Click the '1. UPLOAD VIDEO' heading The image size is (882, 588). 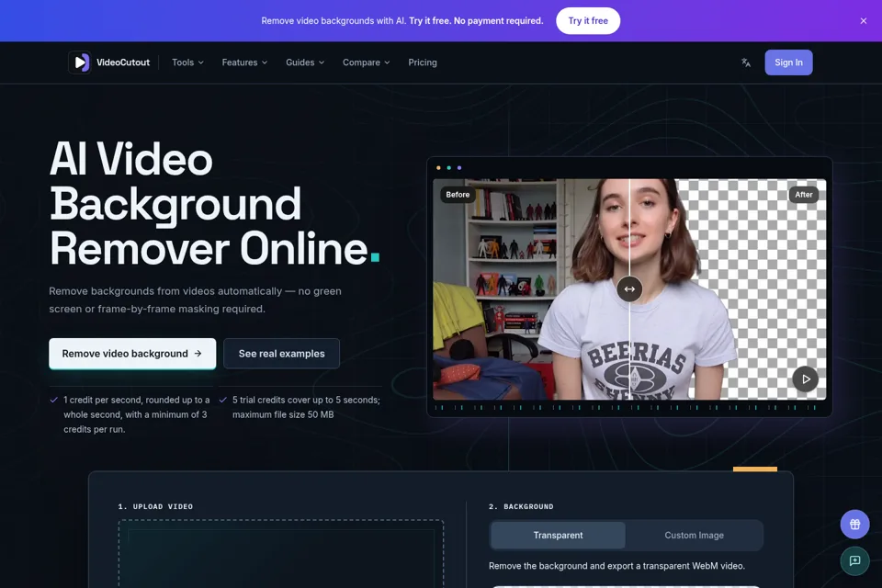click(x=155, y=506)
